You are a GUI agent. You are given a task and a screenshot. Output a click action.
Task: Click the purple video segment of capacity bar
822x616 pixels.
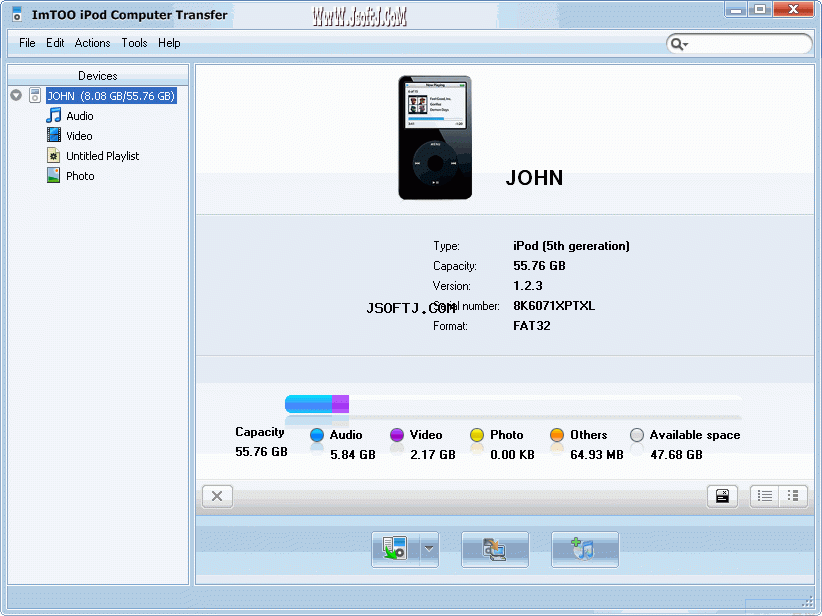(x=340, y=404)
